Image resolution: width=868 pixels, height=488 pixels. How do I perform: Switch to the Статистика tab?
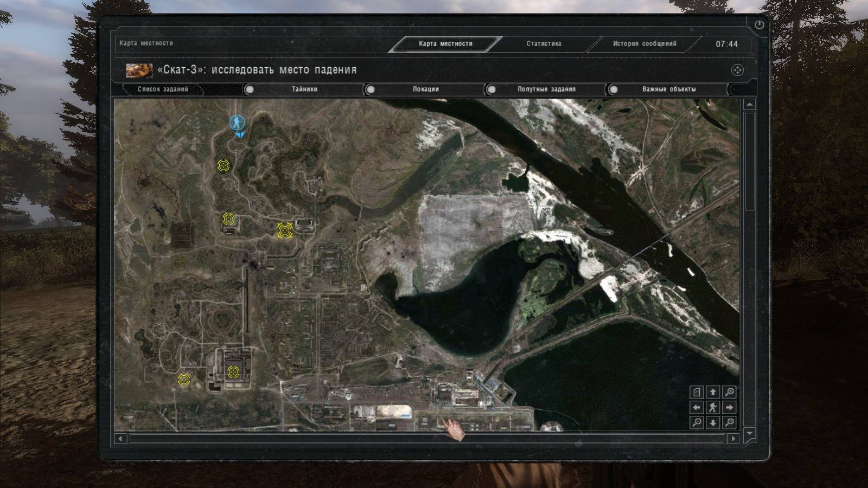544,44
